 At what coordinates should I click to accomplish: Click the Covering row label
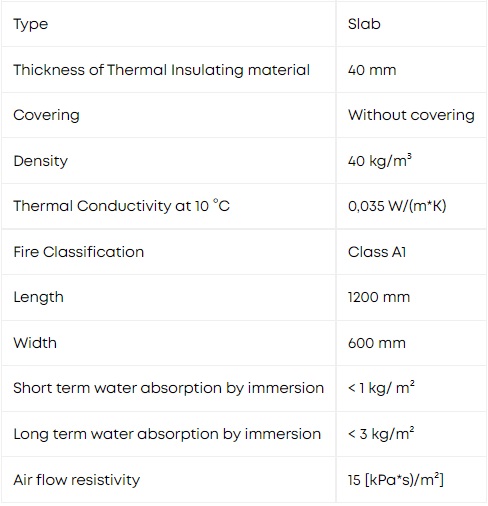[x=46, y=115]
